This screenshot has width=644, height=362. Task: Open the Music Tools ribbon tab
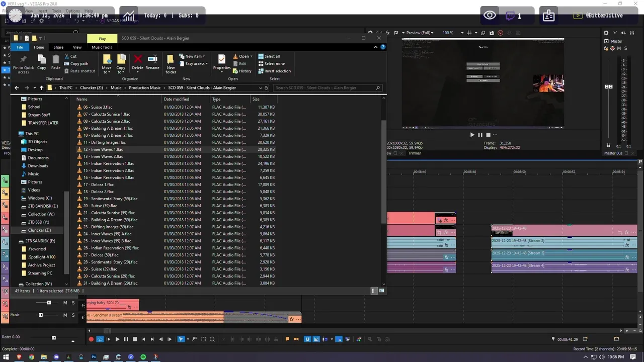[102, 47]
